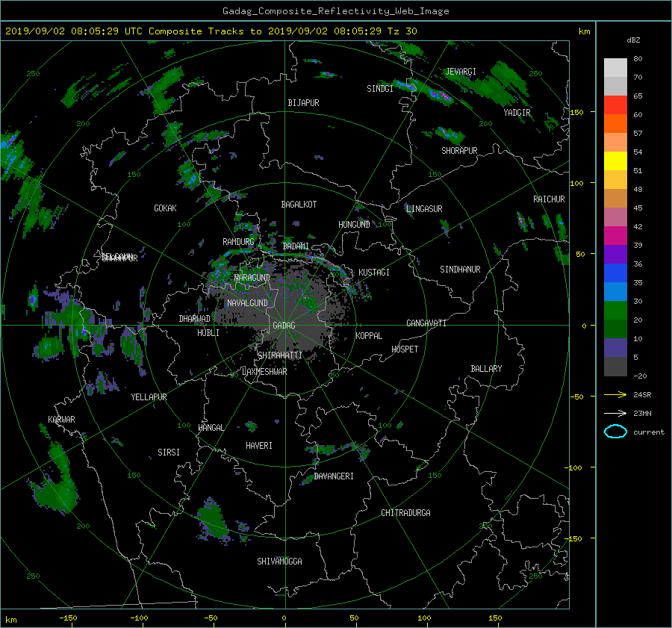The height and width of the screenshot is (628, 672).
Task: Click the -150 tick on bottom km axis
Action: pos(68,618)
